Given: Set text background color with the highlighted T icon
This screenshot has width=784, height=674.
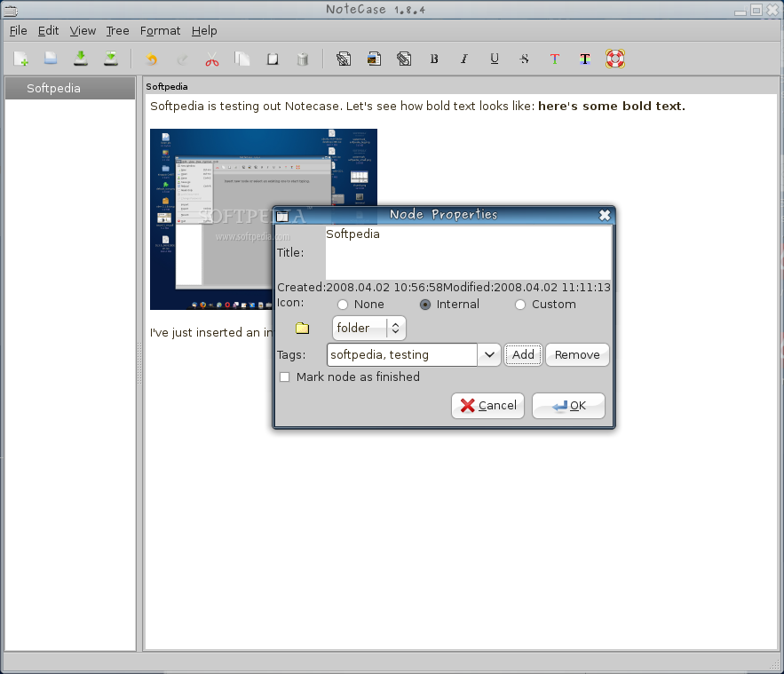Looking at the screenshot, I should (585, 59).
